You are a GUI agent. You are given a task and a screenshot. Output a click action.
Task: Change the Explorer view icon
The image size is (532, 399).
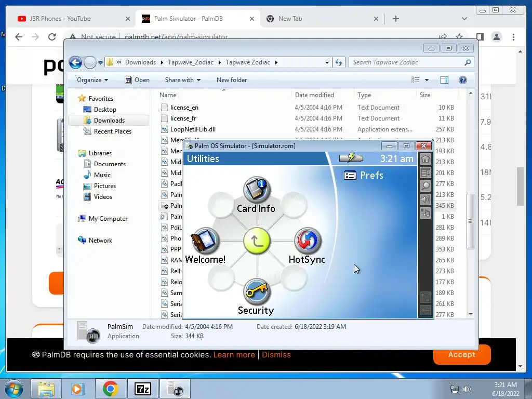tap(415, 79)
